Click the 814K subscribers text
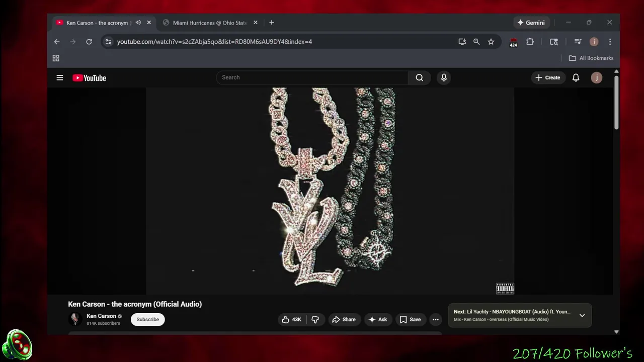The image size is (644, 362). 103,323
